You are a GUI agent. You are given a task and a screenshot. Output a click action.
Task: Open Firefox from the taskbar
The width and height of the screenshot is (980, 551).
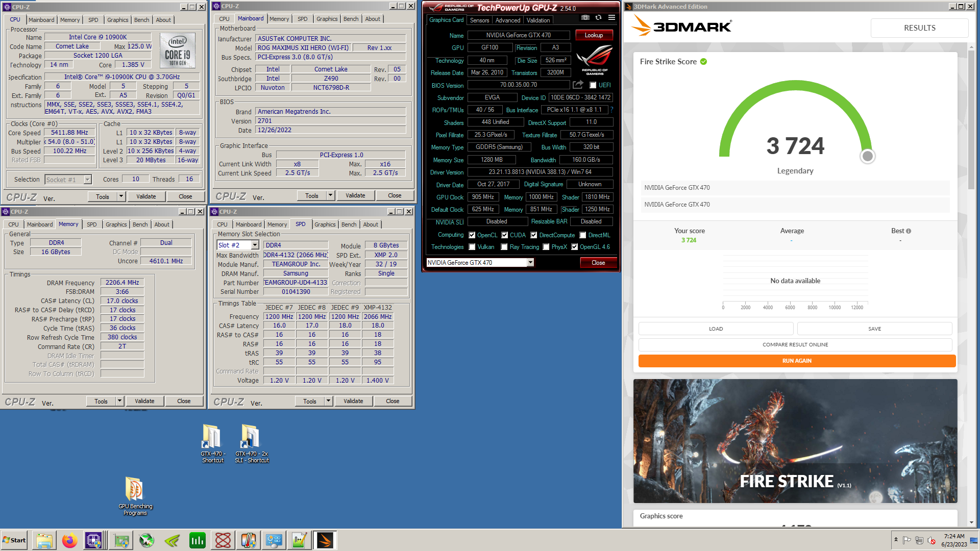coord(70,540)
